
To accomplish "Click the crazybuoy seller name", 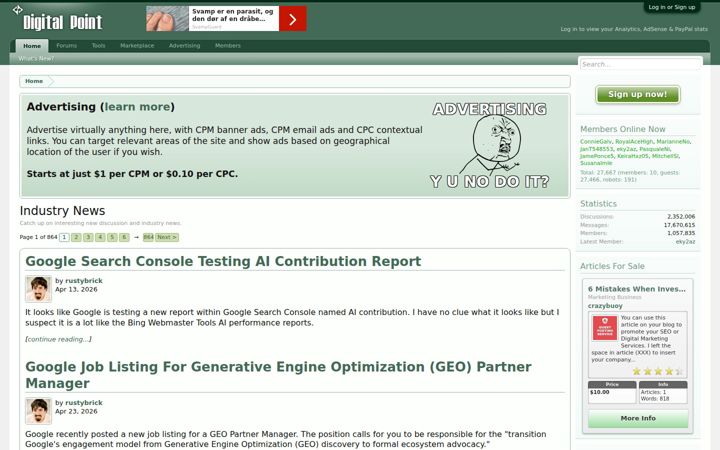I will (x=605, y=306).
